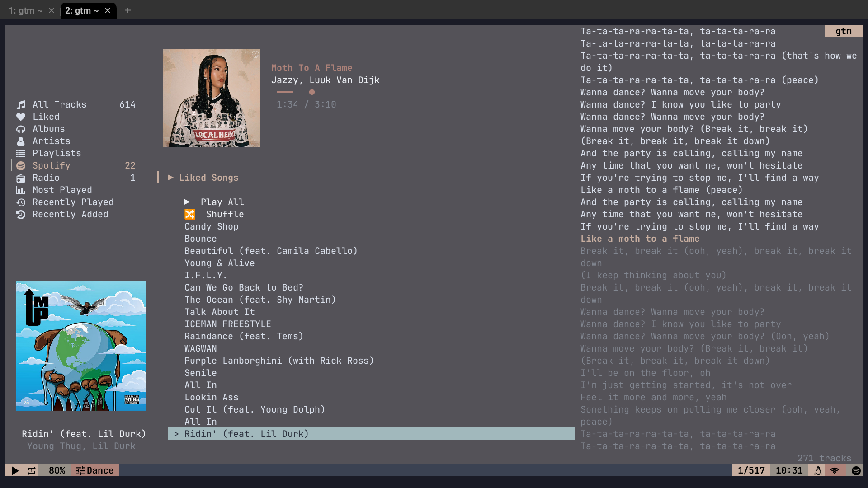The height and width of the screenshot is (488, 868).
Task: Open the 80% volume indicator
Action: tap(57, 470)
